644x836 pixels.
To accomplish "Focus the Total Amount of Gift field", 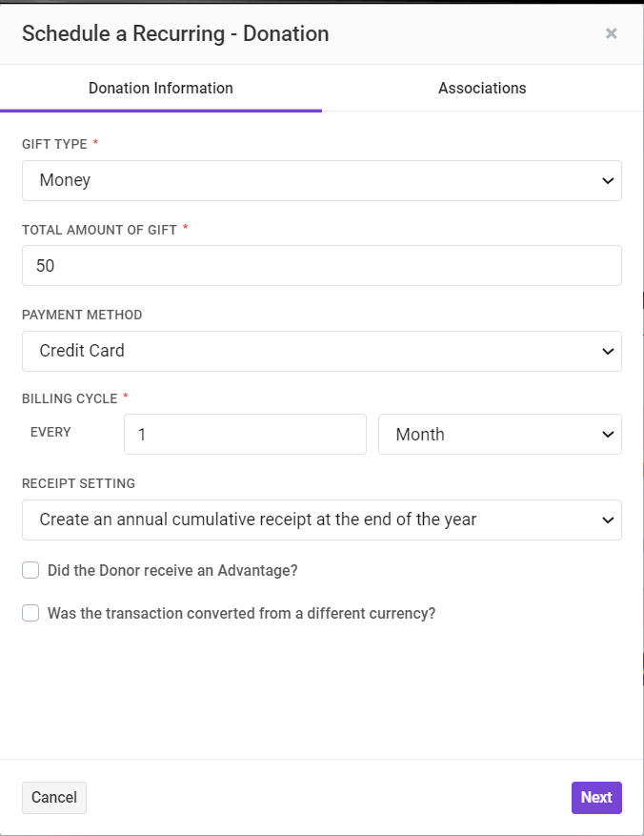I will pos(322,266).
